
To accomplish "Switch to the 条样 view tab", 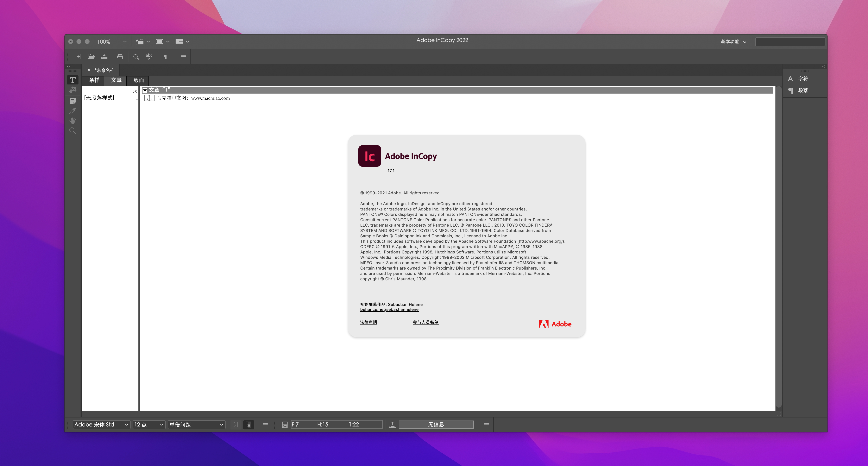I will 94,80.
